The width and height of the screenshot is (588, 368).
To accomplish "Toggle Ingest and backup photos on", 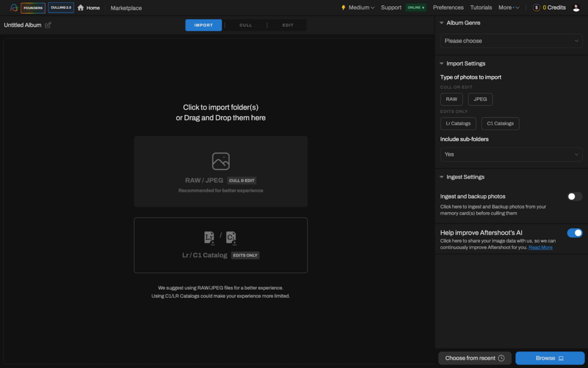I will click(x=573, y=196).
